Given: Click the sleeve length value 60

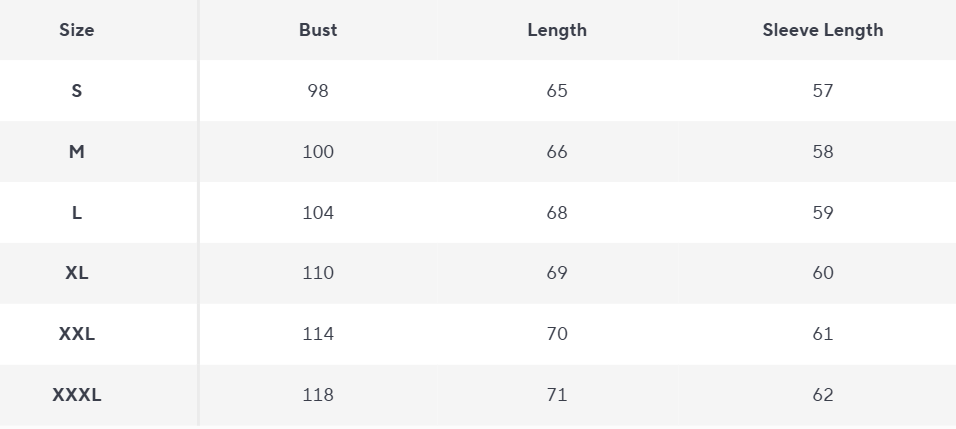Looking at the screenshot, I should click(823, 273).
